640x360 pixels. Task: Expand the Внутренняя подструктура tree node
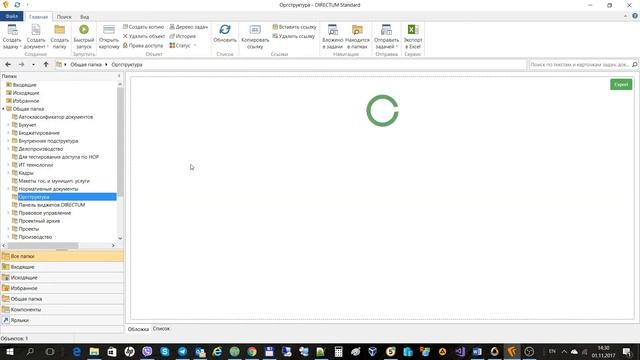(x=9, y=141)
